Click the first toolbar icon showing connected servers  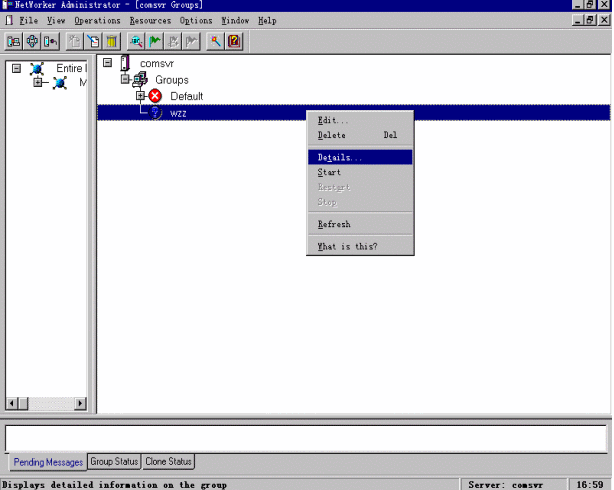[x=14, y=41]
